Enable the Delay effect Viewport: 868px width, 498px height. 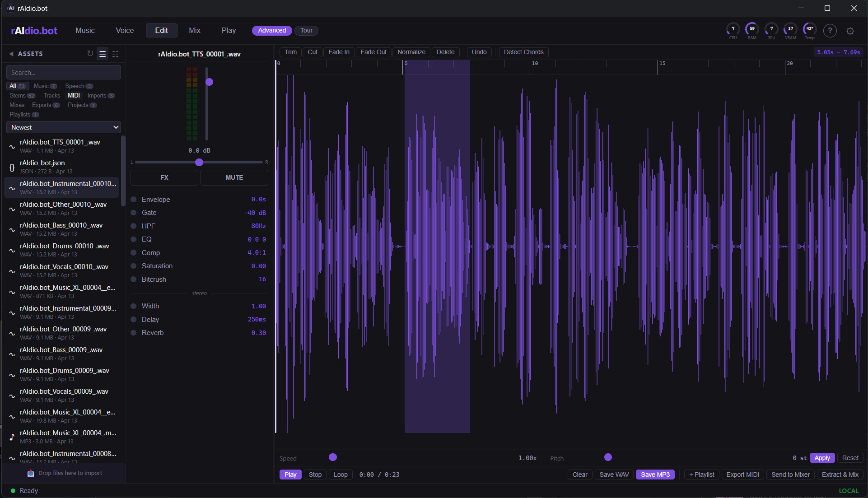click(x=134, y=320)
